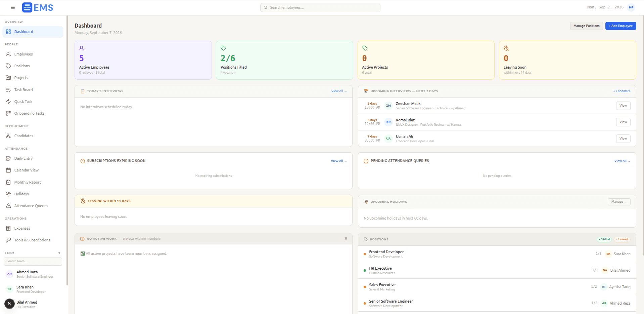
Task: Click the Manage Positions button
Action: (586, 26)
